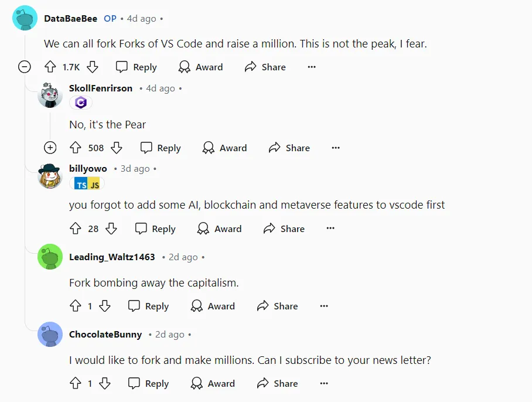Open billyowo's profile via their username

click(88, 168)
